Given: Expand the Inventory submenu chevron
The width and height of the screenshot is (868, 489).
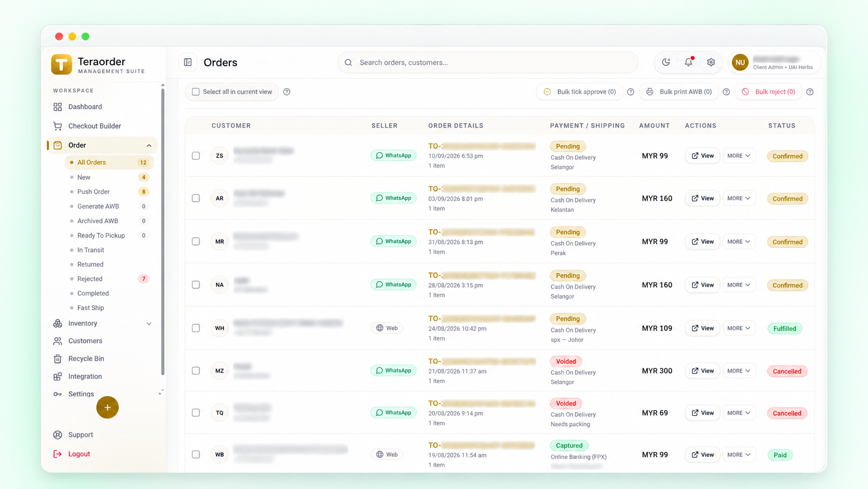Looking at the screenshot, I should coord(149,323).
